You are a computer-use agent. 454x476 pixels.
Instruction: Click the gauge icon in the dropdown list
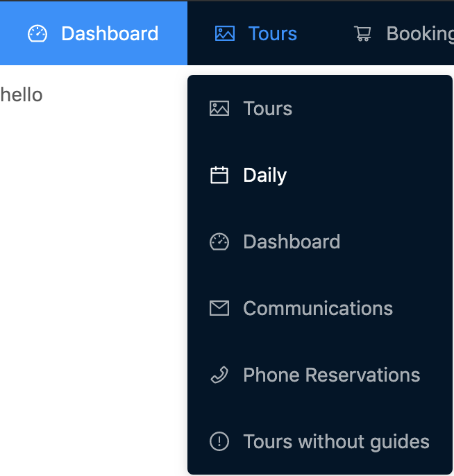click(x=219, y=241)
